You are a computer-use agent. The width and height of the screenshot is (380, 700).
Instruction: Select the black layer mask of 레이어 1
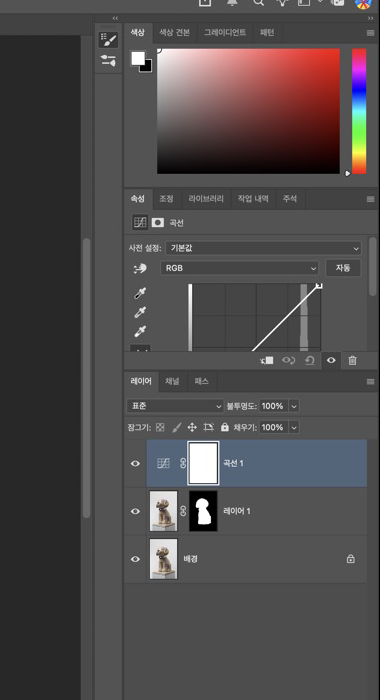[x=203, y=511]
